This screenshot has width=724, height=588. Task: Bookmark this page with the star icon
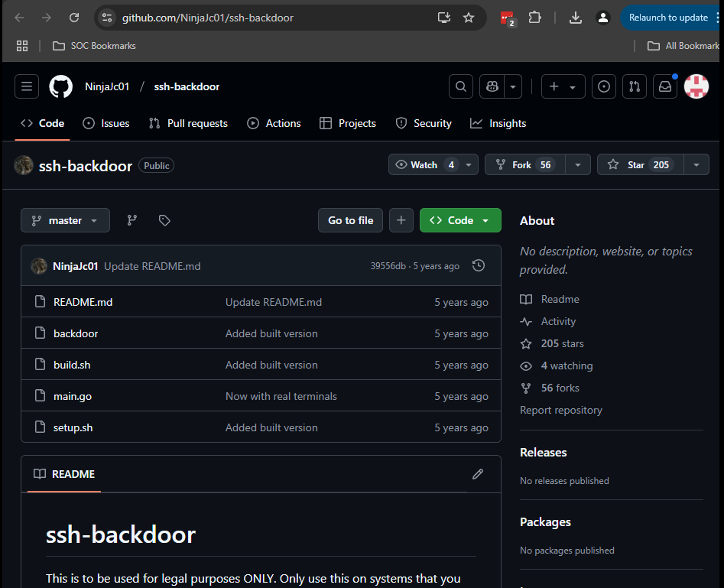coord(469,18)
